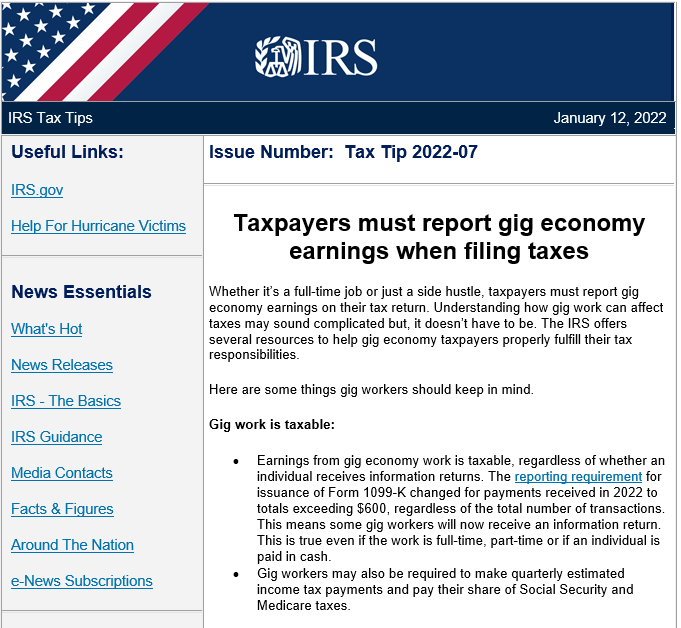Click the gig economy earnings headline
The width and height of the screenshot is (681, 628).
coord(439,236)
